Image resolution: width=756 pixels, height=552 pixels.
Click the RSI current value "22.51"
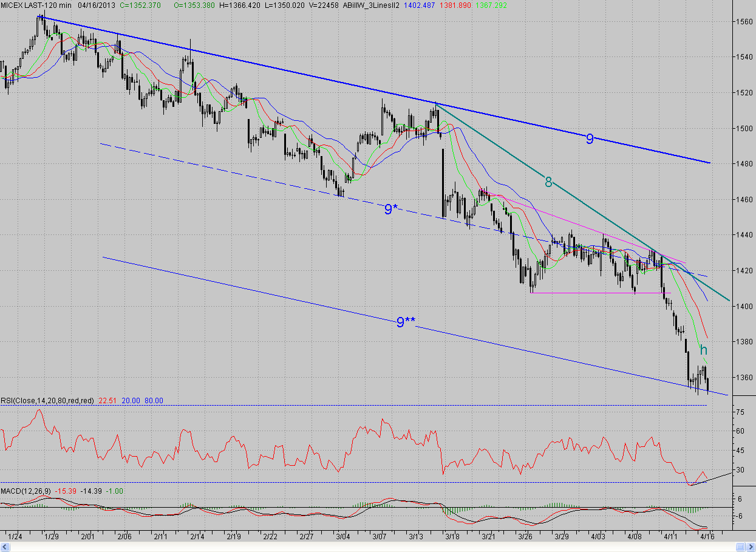tap(107, 400)
